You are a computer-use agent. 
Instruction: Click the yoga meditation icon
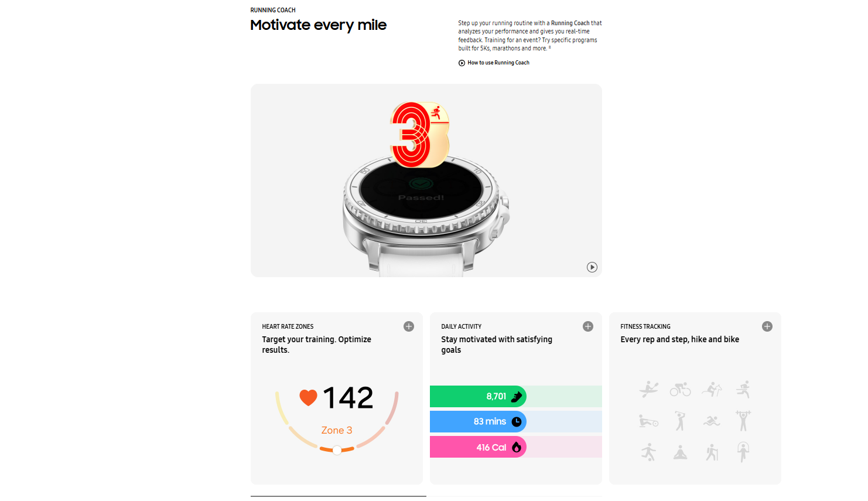pos(680,452)
